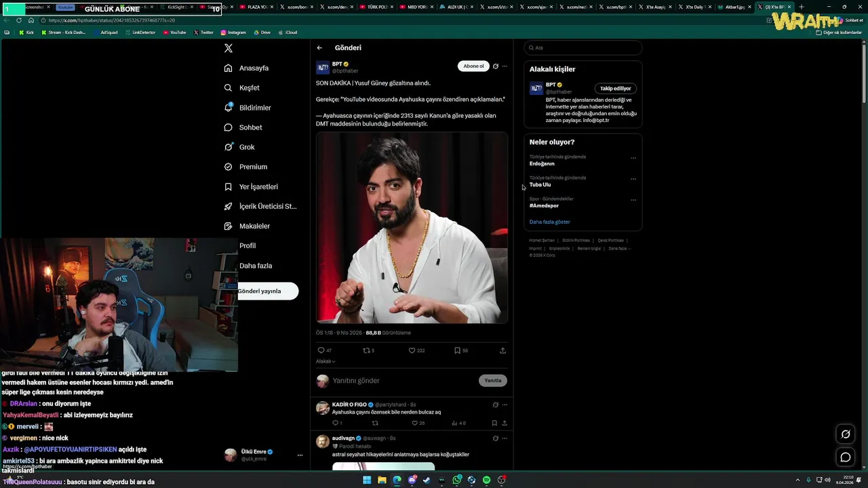Open Makaleler articles
This screenshot has width=868, height=488.
[247, 226]
